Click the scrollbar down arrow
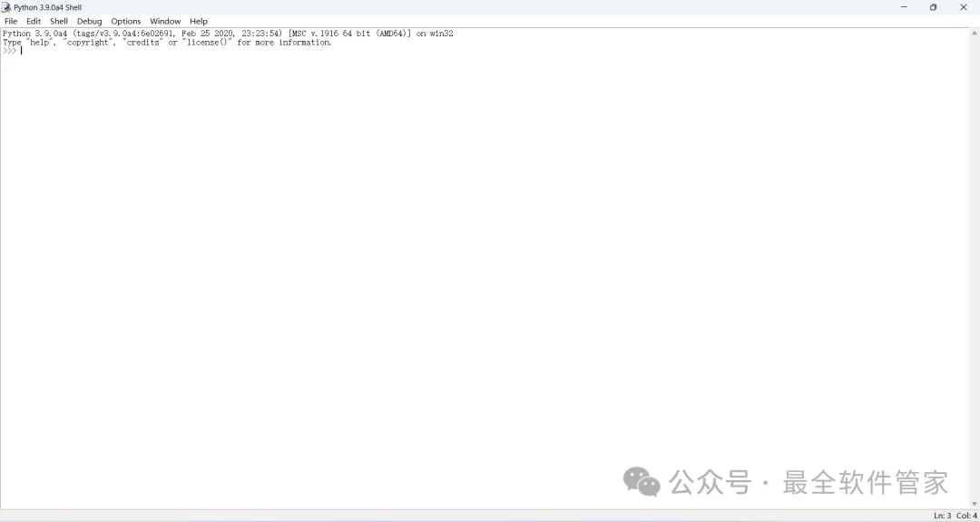Viewport: 980px width, 522px height. pos(975,504)
